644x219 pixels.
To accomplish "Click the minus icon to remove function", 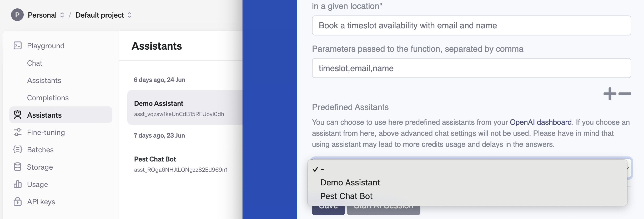I will coord(625,94).
